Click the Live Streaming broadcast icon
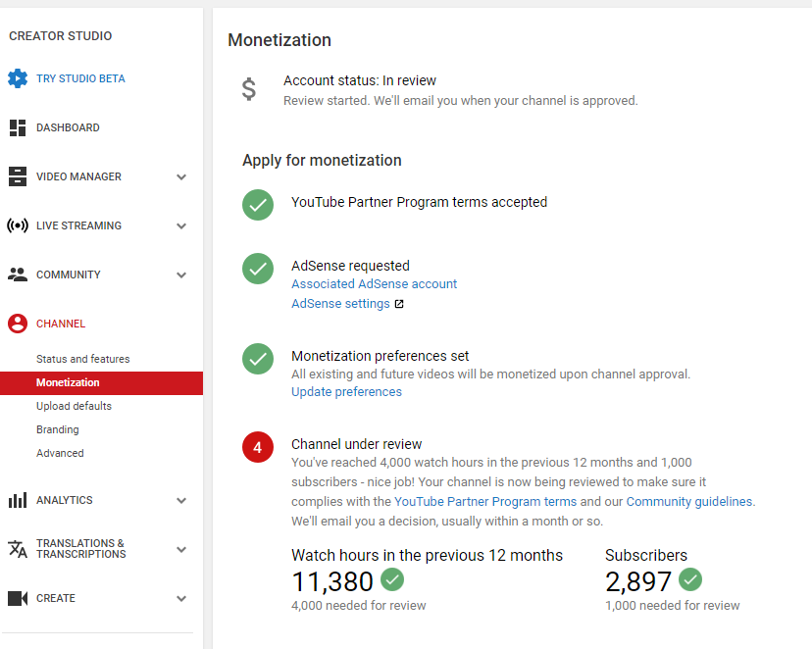 pos(18,225)
